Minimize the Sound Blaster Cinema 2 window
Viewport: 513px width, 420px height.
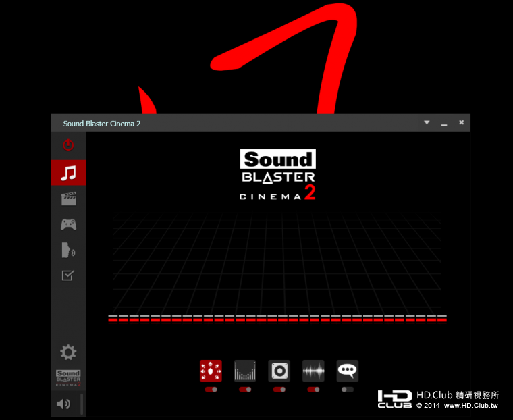[444, 124]
